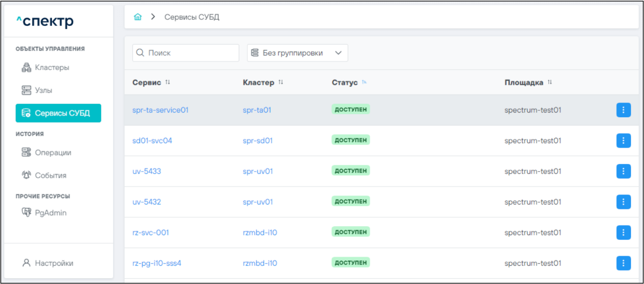
Task: Click the home icon in breadcrumb
Action: (x=137, y=17)
